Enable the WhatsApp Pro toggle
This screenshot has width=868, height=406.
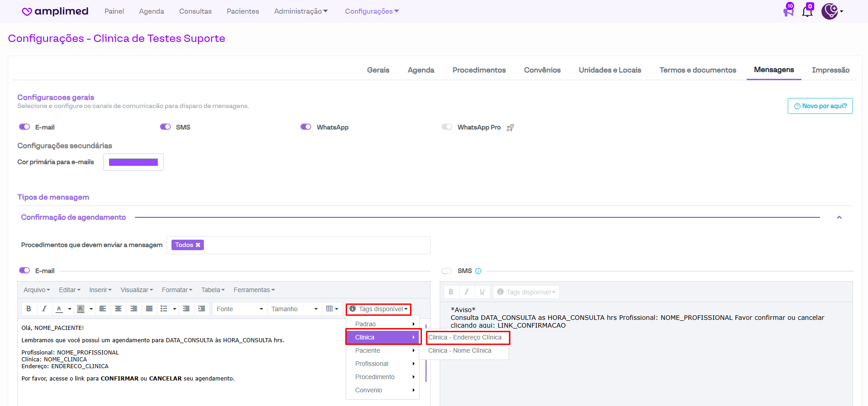tap(447, 127)
